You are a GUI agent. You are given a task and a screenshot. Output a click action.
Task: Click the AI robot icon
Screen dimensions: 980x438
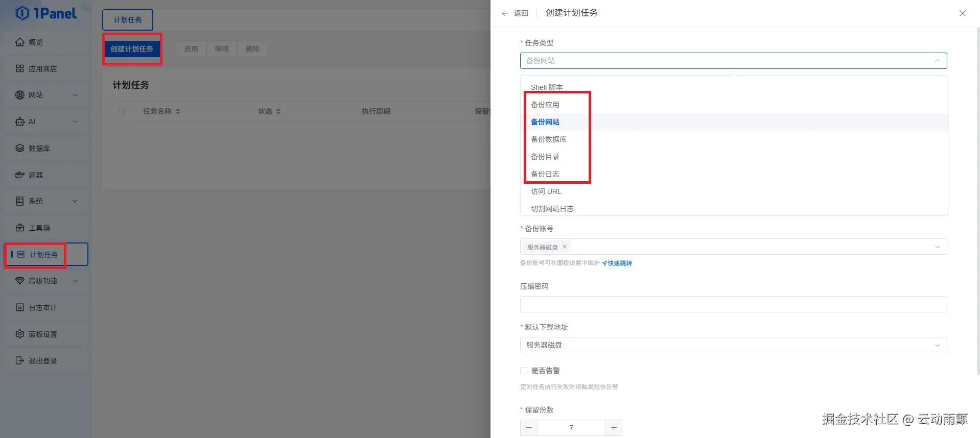coord(20,121)
